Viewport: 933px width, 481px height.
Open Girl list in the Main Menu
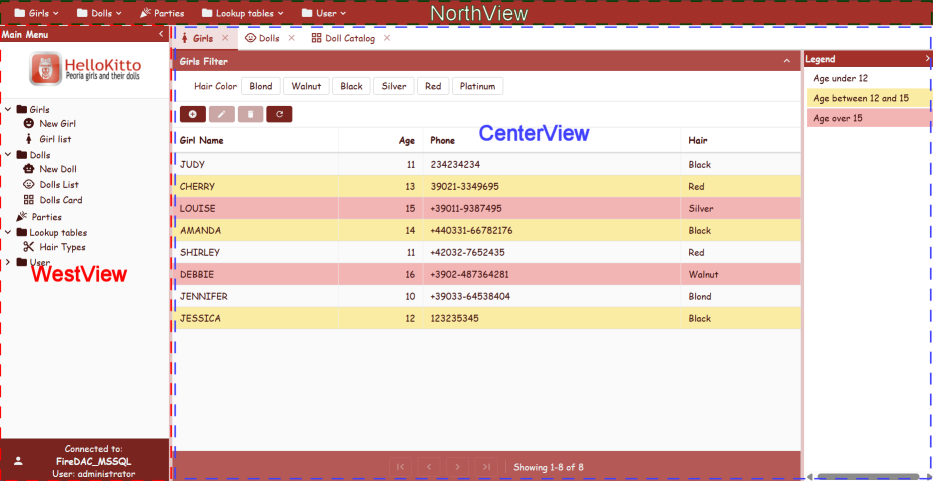pos(54,139)
